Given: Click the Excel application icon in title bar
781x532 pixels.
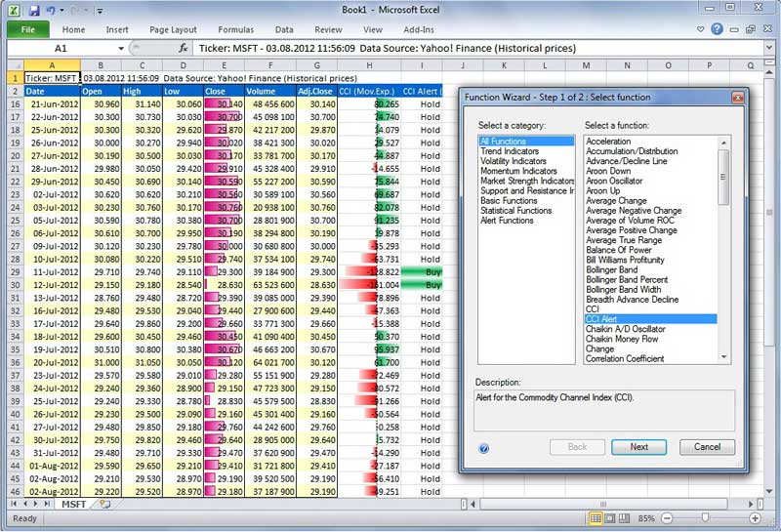Looking at the screenshot, I should [x=14, y=10].
